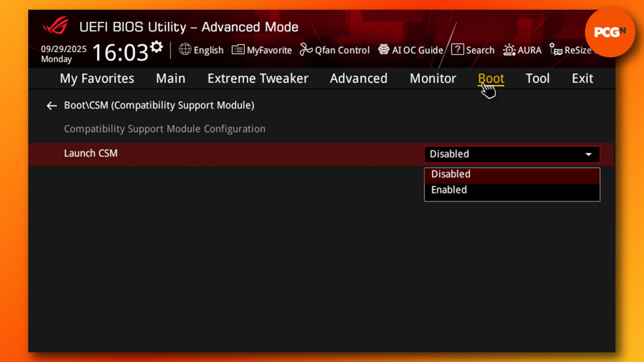
Task: Click Compatibility Support Module Configuration heading
Action: 165,129
